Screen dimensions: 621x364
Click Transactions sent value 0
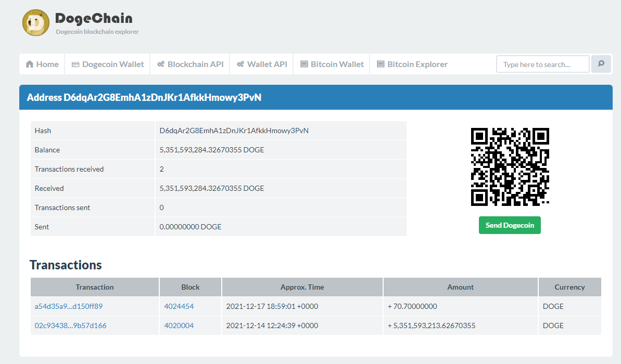click(161, 207)
